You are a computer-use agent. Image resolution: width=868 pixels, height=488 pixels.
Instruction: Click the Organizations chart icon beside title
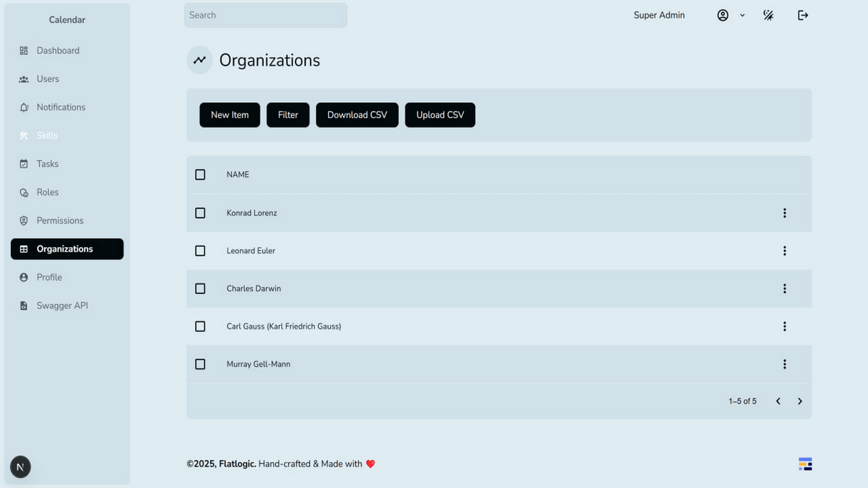click(x=200, y=60)
